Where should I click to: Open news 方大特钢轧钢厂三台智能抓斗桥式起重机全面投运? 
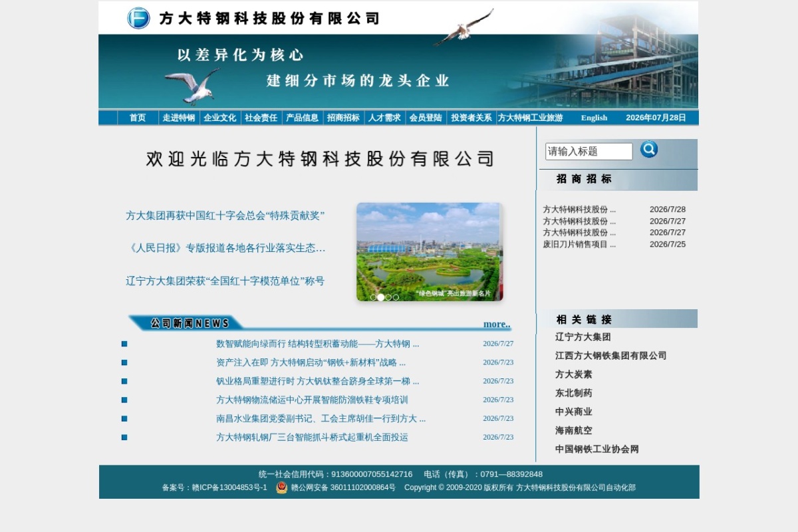pyautogui.click(x=312, y=437)
